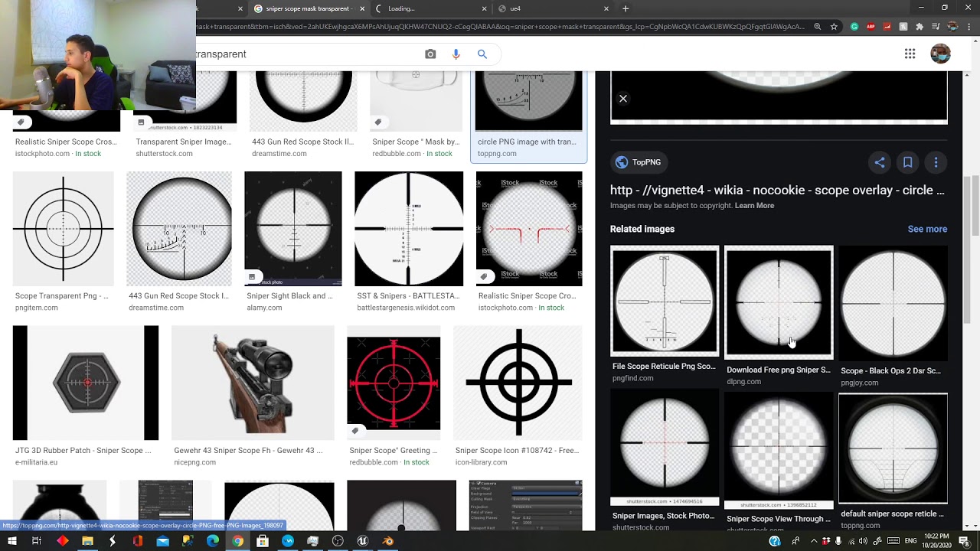This screenshot has width=980, height=551.
Task: Click the Sniper Scope Mask redbubble caption
Action: coord(416,142)
